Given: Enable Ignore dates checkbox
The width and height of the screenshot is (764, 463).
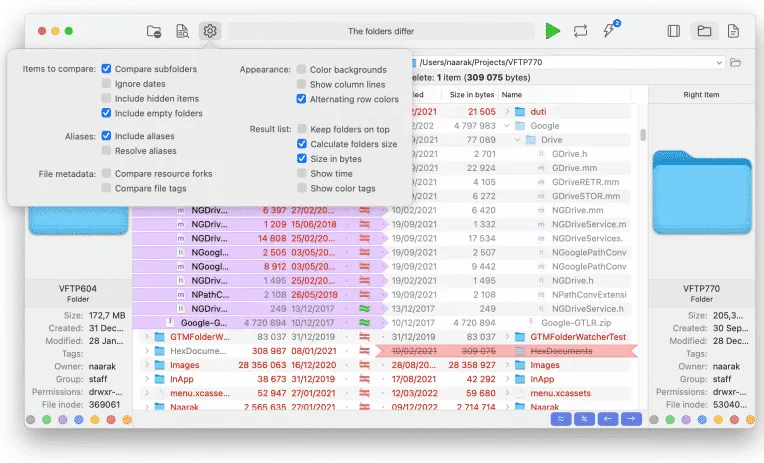Looking at the screenshot, I should [106, 83].
